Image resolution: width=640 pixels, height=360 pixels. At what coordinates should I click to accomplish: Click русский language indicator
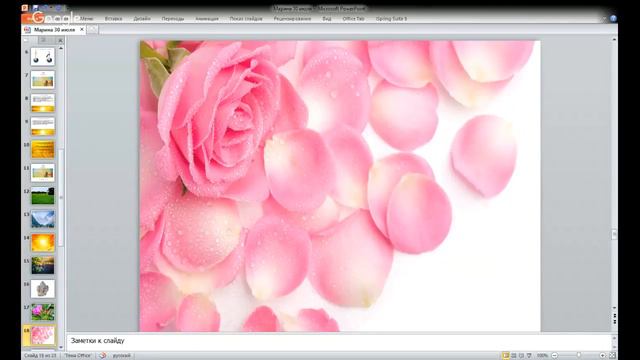(122, 356)
